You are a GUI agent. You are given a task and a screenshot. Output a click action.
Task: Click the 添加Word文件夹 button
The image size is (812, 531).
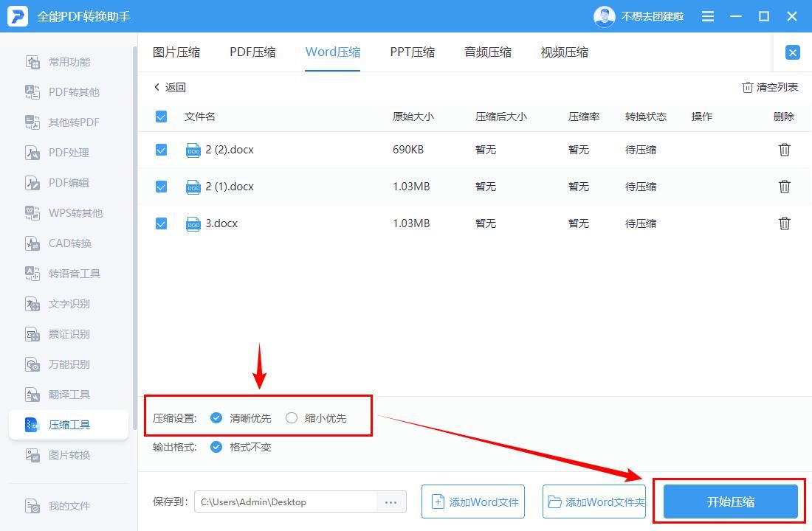tap(594, 502)
